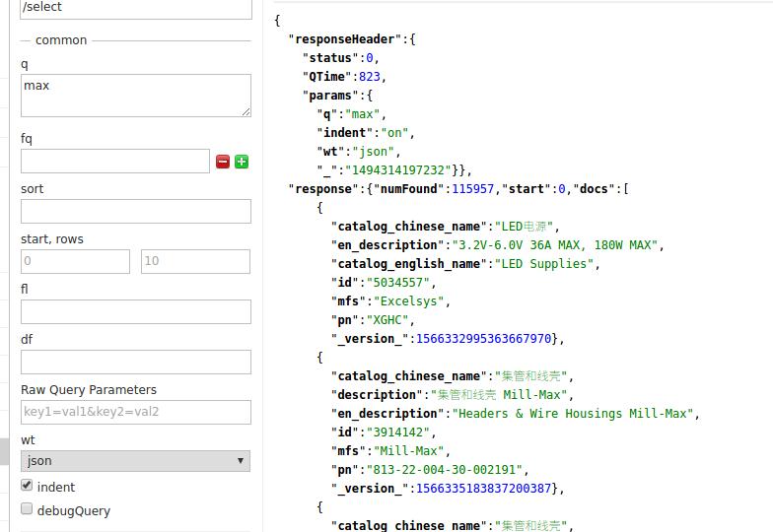This screenshot has height=532, width=773.
Task: Click the sort input field
Action: (x=136, y=211)
